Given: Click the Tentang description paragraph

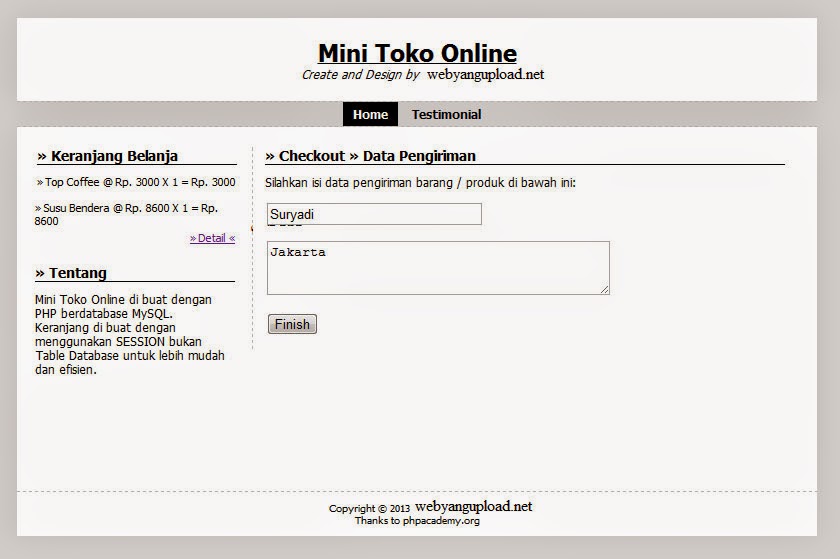Looking at the screenshot, I should [130, 334].
